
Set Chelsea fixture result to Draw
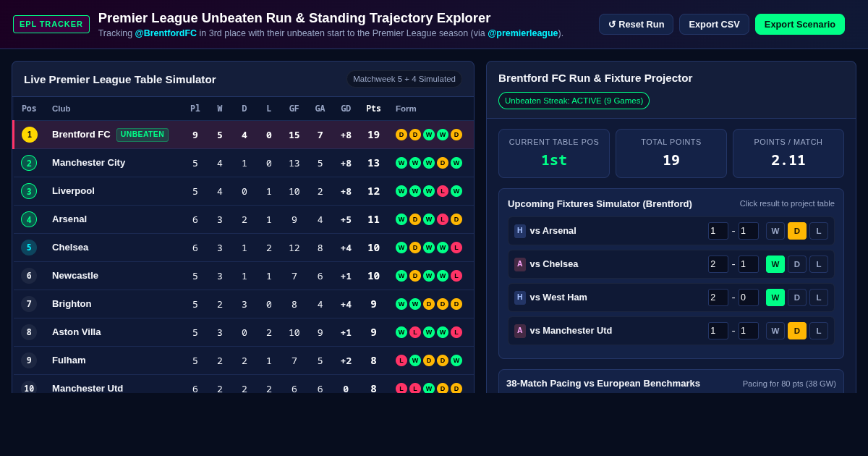click(x=797, y=264)
